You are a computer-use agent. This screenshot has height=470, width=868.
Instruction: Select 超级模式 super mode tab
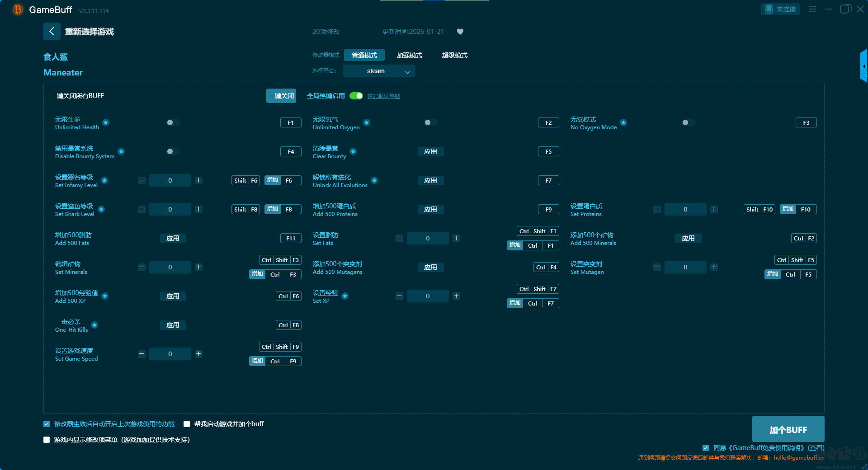[454, 55]
